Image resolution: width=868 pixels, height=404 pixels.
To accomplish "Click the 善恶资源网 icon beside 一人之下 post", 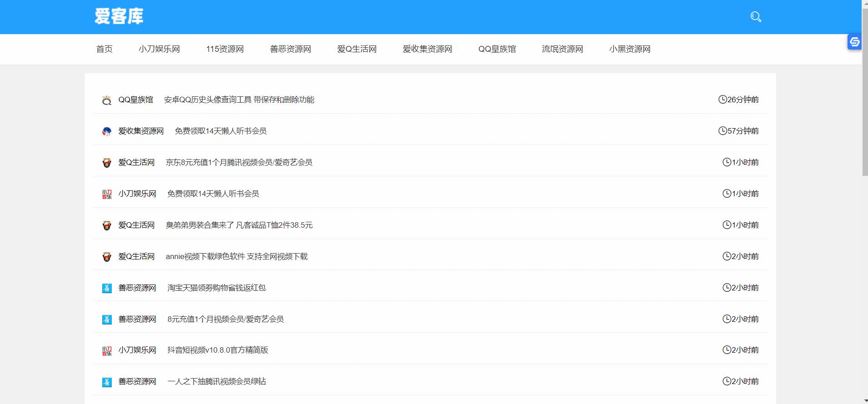I will (107, 382).
